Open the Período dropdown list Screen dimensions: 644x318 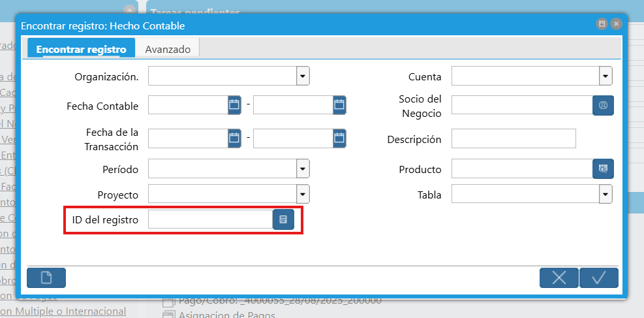click(x=303, y=169)
